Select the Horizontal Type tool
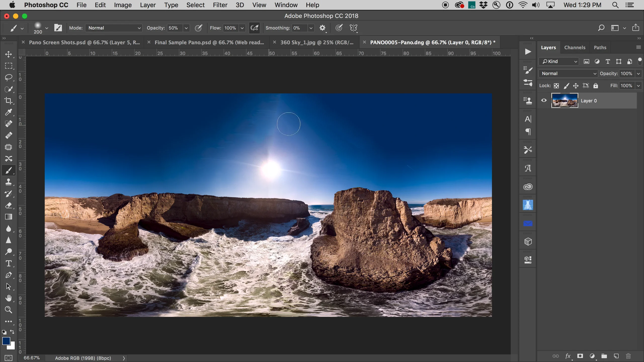 (x=9, y=263)
